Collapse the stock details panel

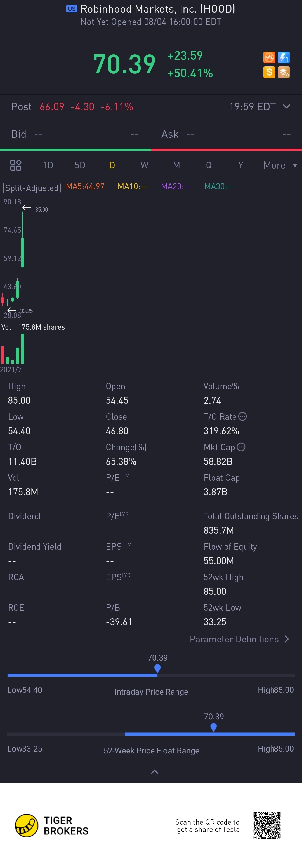(155, 772)
